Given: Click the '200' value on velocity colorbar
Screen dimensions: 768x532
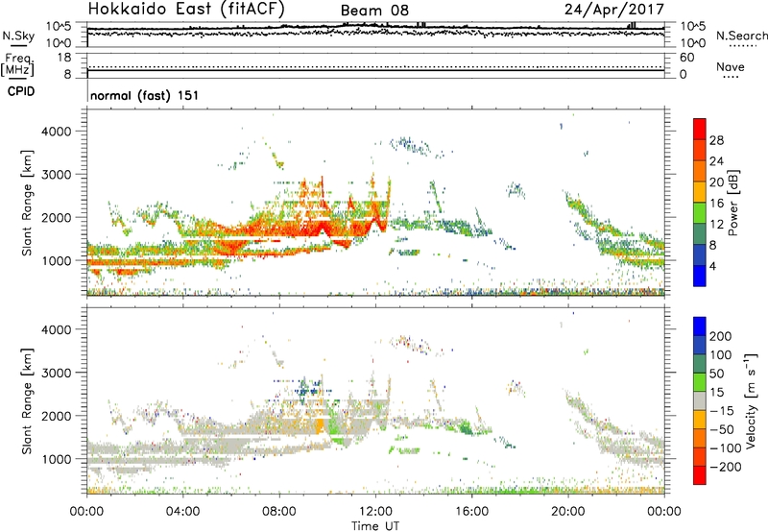Looking at the screenshot, I should pos(721,336).
